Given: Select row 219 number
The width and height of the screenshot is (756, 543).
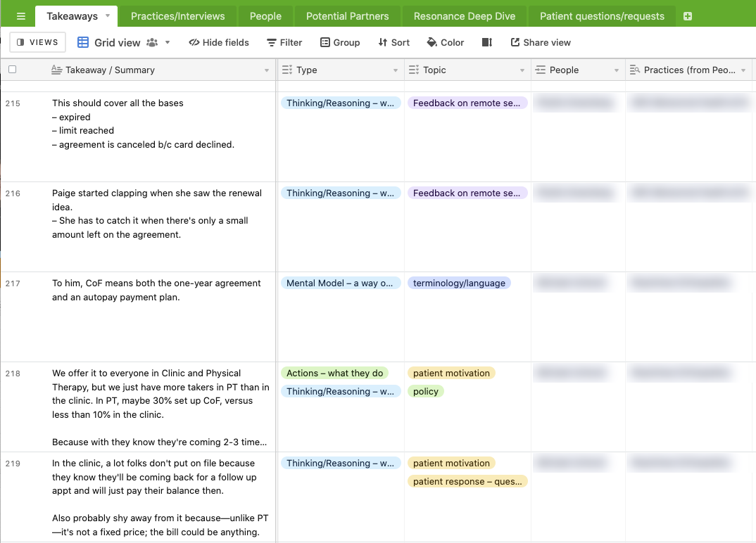Looking at the screenshot, I should tap(13, 464).
